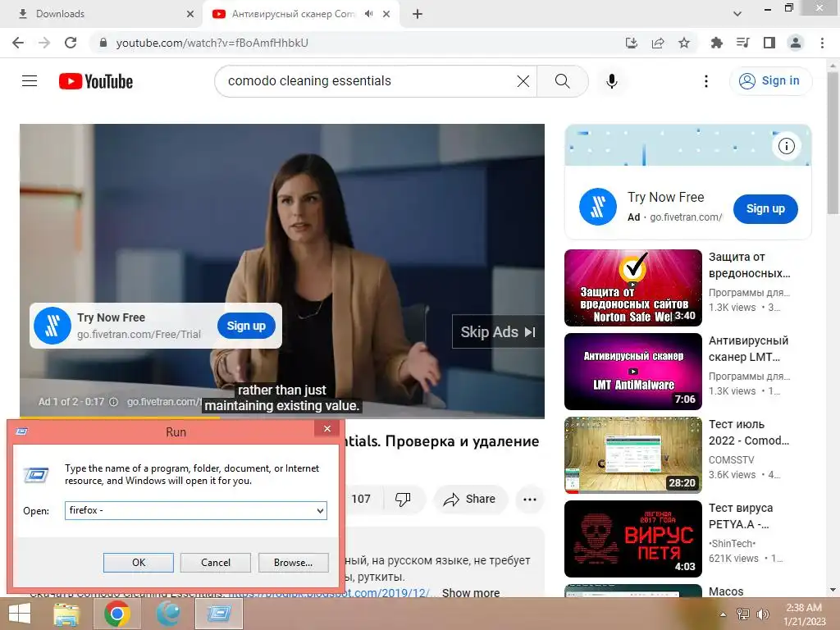Open the Windows Start button
840x630 pixels.
(x=20, y=614)
